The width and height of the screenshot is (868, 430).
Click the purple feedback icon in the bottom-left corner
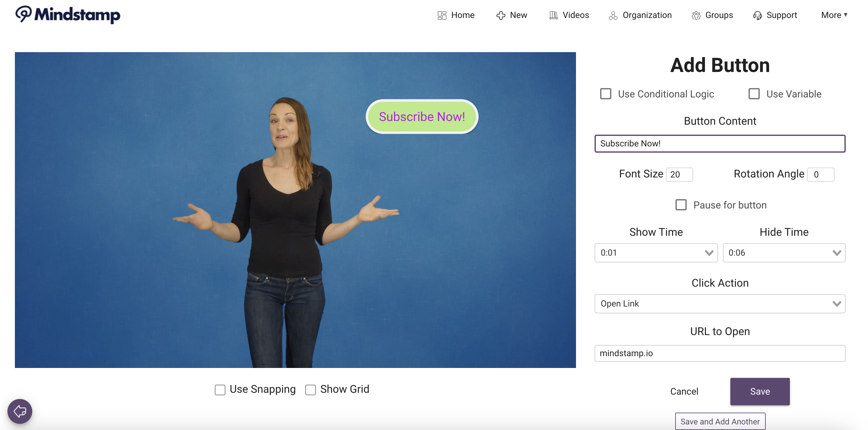coord(20,411)
